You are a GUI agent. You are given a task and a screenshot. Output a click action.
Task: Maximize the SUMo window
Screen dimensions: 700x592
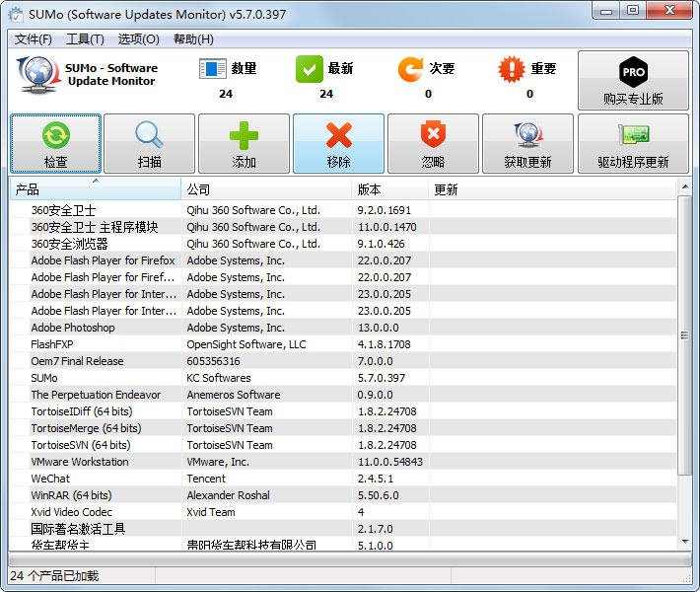633,11
